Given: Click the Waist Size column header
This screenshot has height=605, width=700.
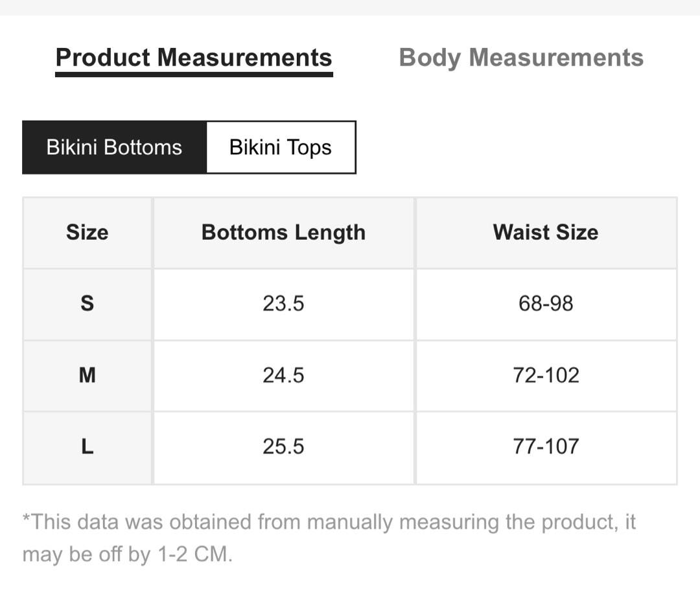Looking at the screenshot, I should tap(546, 233).
